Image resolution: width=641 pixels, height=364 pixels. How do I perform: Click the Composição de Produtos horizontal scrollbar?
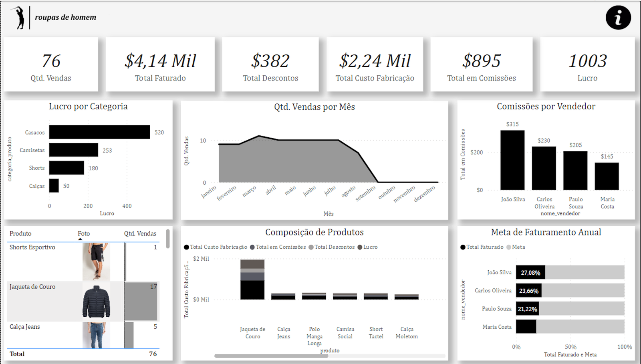[x=271, y=356]
